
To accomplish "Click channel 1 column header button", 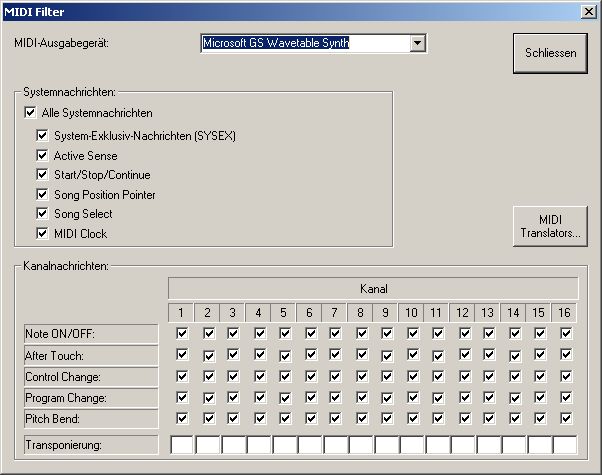I will [181, 313].
